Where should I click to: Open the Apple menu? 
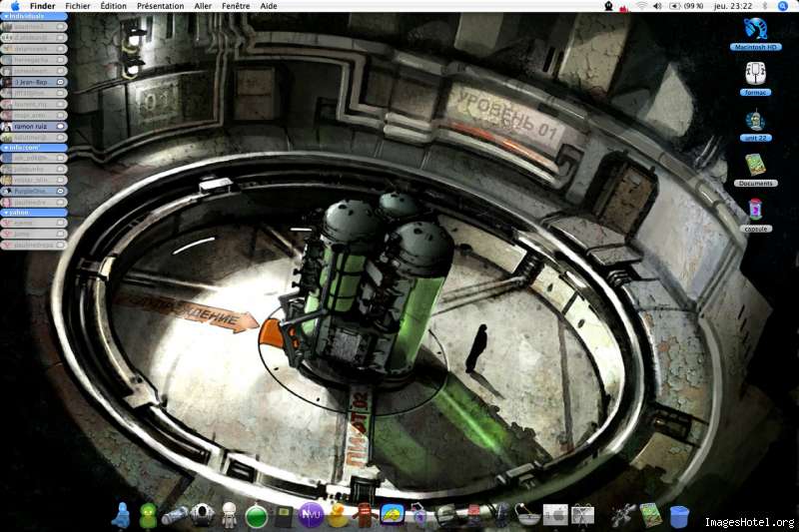pos(15,6)
